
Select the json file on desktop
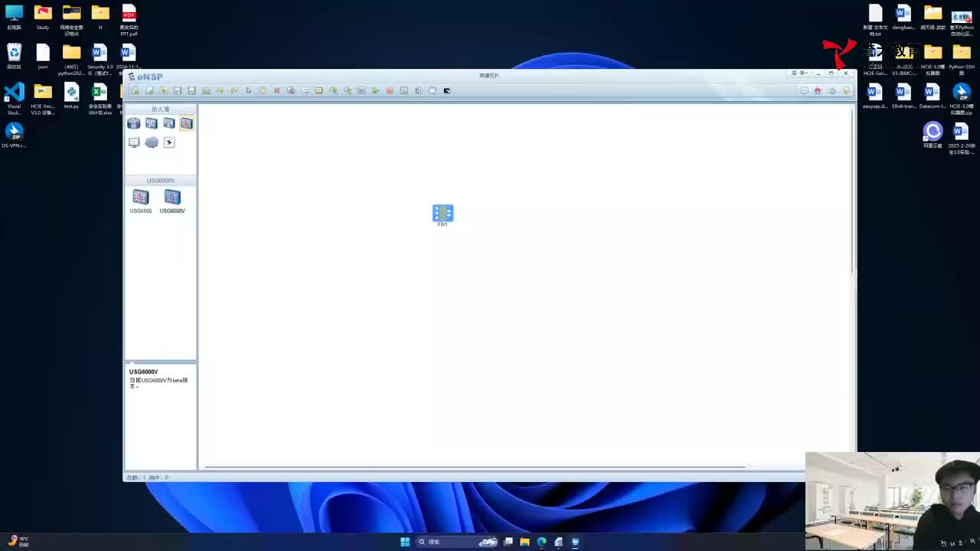coord(43,56)
